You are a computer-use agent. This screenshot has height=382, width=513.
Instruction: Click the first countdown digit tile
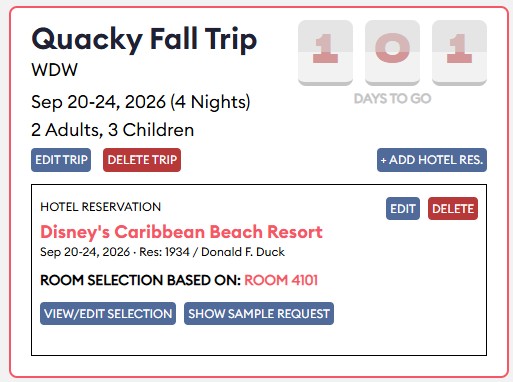pos(325,53)
